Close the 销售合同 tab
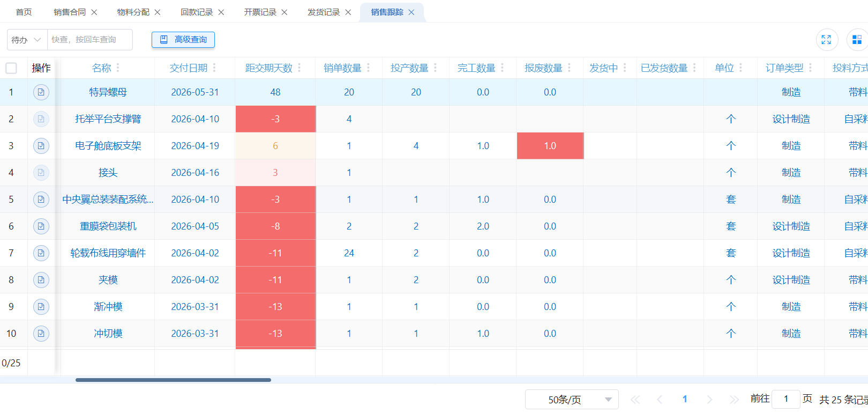 click(x=94, y=12)
